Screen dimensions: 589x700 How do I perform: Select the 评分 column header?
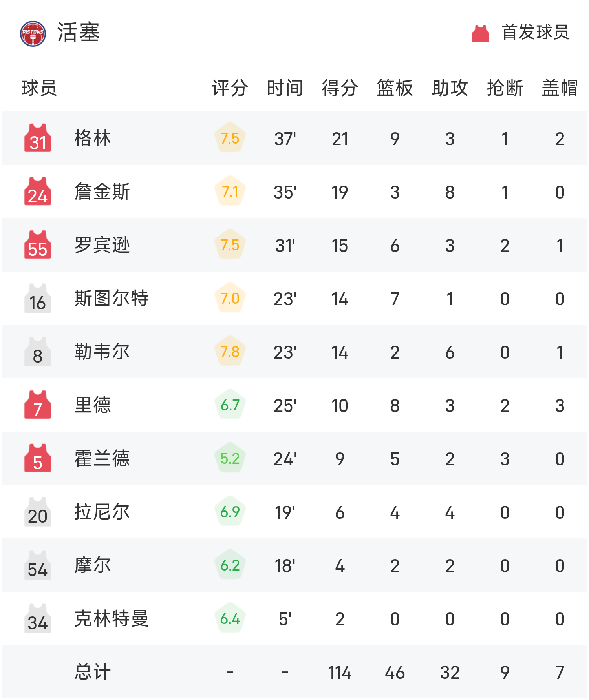[230, 88]
